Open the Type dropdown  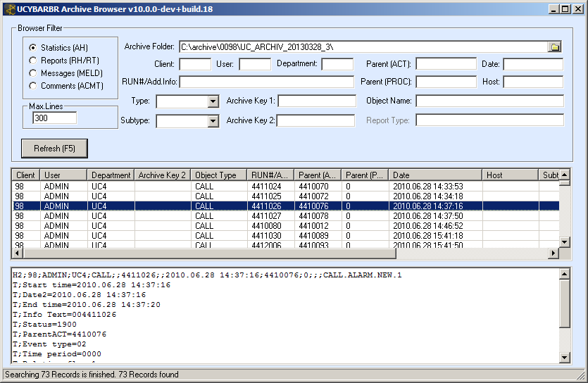click(x=213, y=101)
